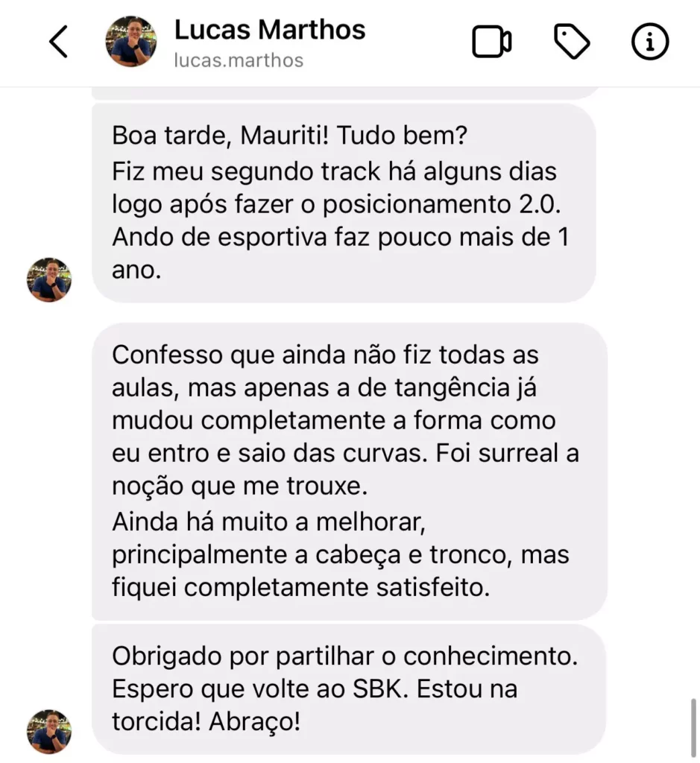The image size is (700, 763).
Task: Open the header profile picture of Lucas Marthos
Action: pos(131,42)
